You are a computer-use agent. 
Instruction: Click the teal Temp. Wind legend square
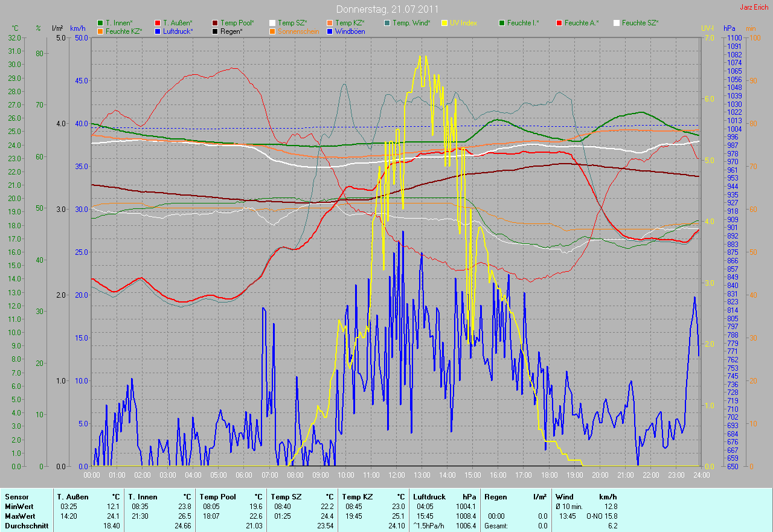click(x=387, y=23)
